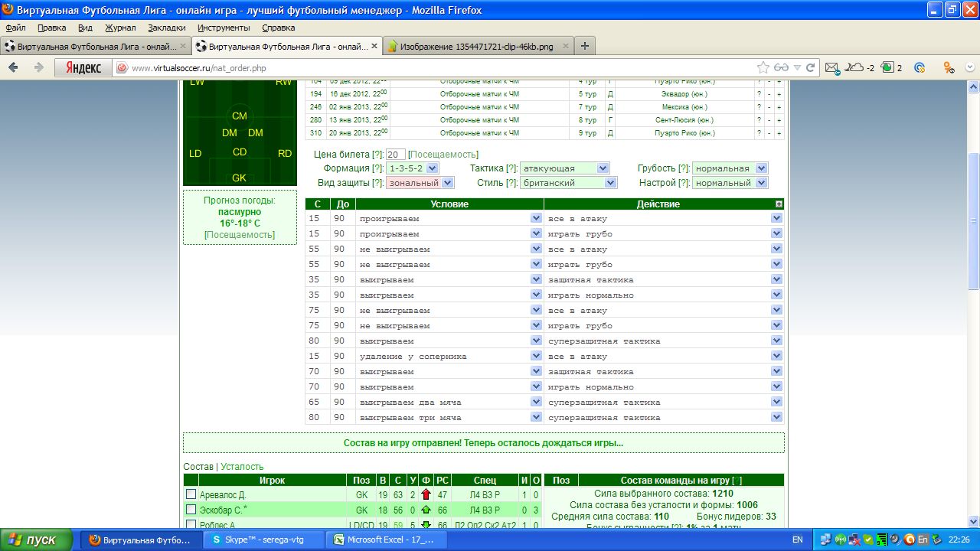This screenshot has height=551, width=980.
Task: Switch to Microsoft Excel taskbar button
Action: pyautogui.click(x=387, y=540)
